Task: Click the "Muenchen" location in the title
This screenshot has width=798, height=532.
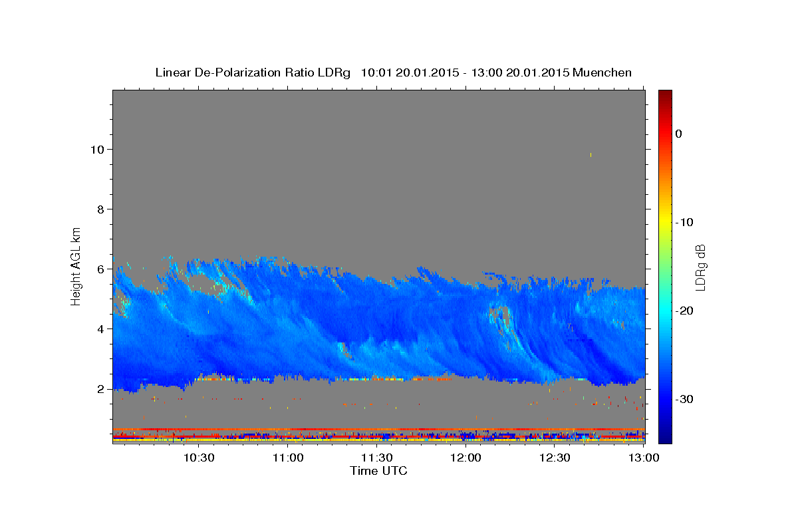Action: [602, 72]
